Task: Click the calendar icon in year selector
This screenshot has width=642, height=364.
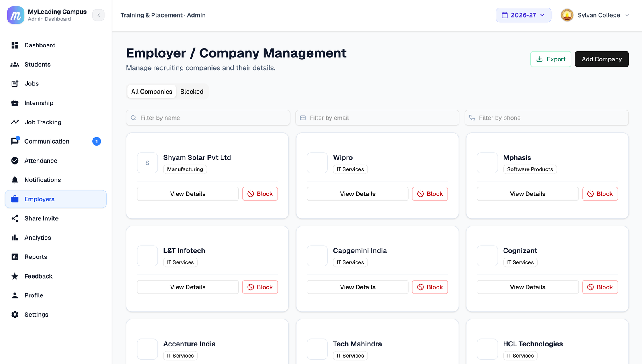Action: [x=505, y=15]
